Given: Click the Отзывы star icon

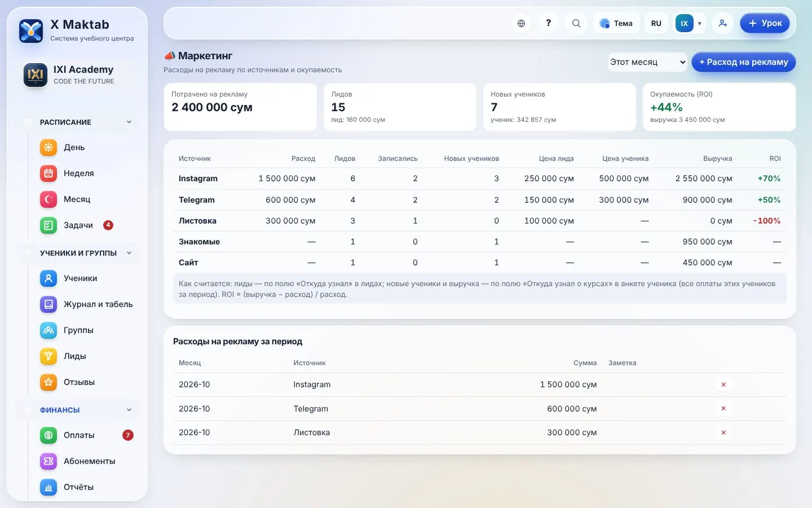Looking at the screenshot, I should [48, 382].
